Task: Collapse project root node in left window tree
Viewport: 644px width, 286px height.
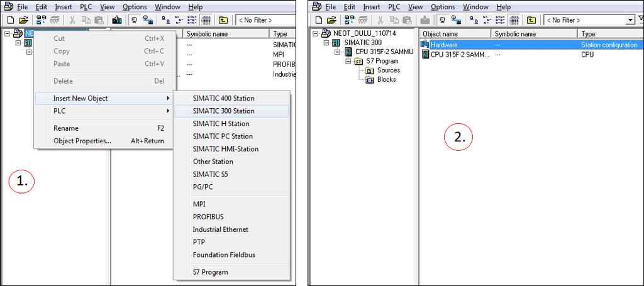Action: click(7, 33)
